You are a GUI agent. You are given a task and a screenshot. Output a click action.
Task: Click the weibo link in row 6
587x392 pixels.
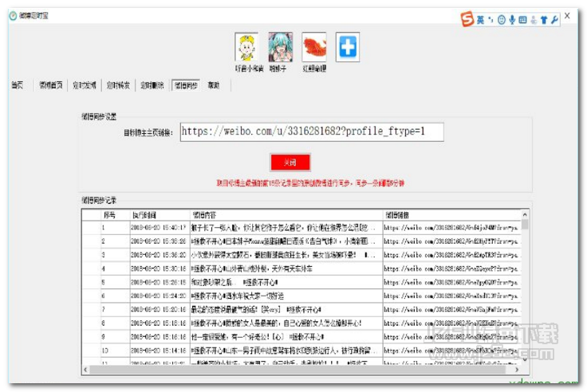pyautogui.click(x=451, y=296)
